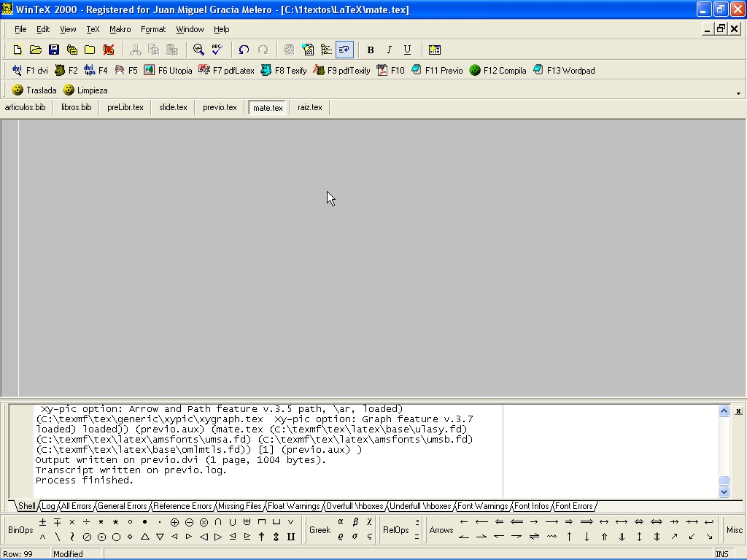Run the F8 Texify macro
Screen dimensions: 747x560
(284, 71)
